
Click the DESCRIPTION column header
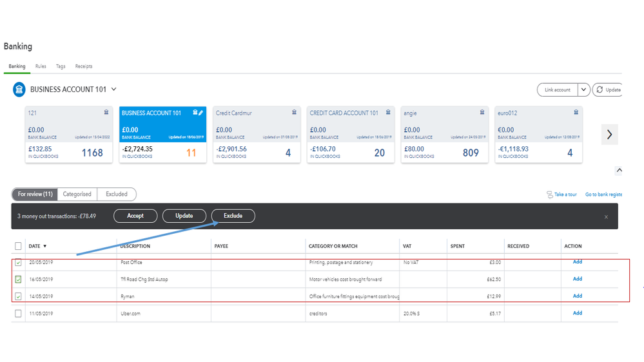pos(135,246)
